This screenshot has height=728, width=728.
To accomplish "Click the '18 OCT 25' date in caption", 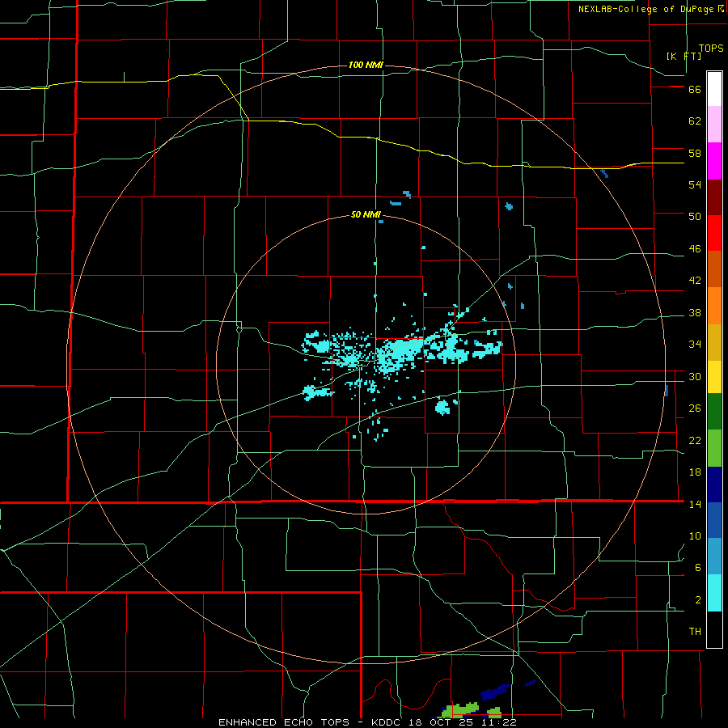I will pos(442,722).
